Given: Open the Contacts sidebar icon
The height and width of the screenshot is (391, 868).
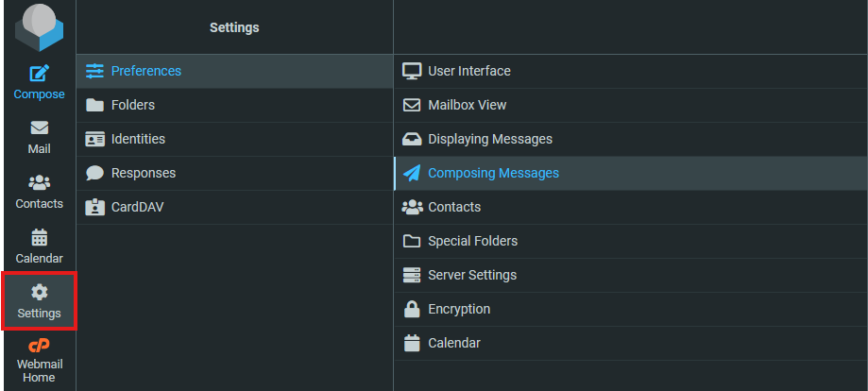Looking at the screenshot, I should [39, 183].
